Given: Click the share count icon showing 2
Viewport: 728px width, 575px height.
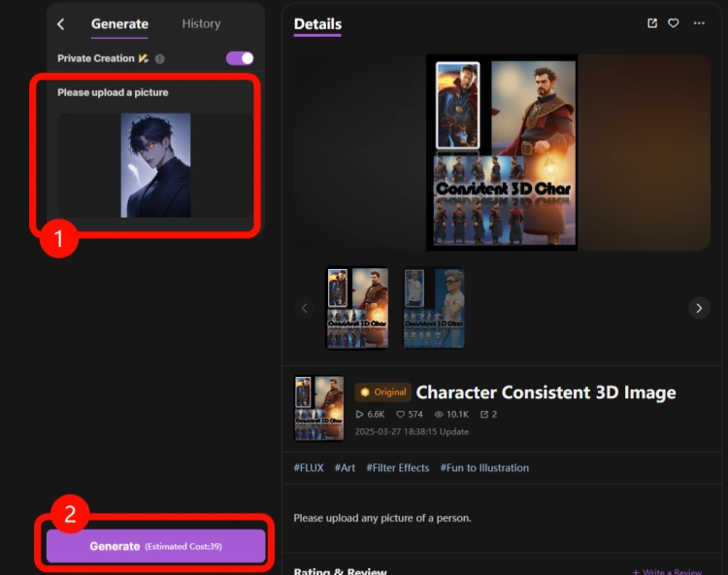Looking at the screenshot, I should point(481,415).
